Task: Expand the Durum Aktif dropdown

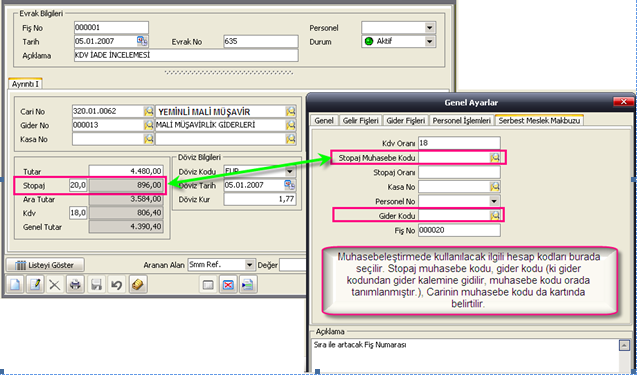Action: click(429, 41)
